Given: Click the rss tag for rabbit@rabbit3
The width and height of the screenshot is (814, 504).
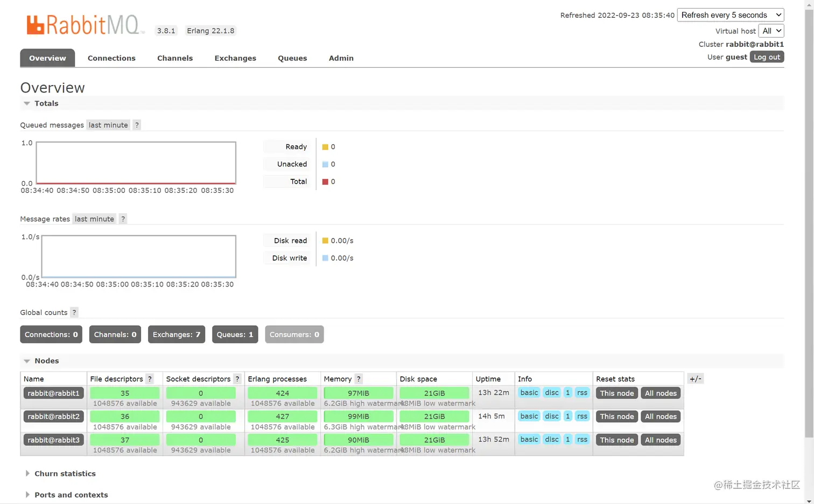Looking at the screenshot, I should [x=582, y=439].
